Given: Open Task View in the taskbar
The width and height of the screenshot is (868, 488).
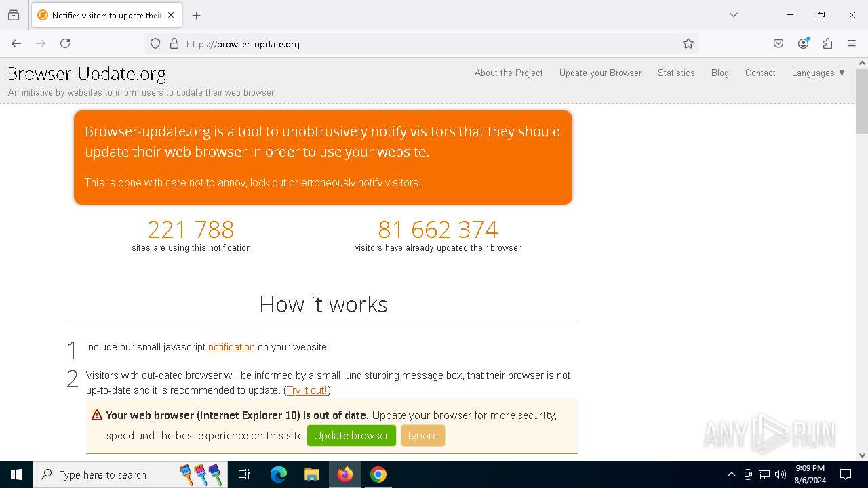Looking at the screenshot, I should pyautogui.click(x=244, y=474).
